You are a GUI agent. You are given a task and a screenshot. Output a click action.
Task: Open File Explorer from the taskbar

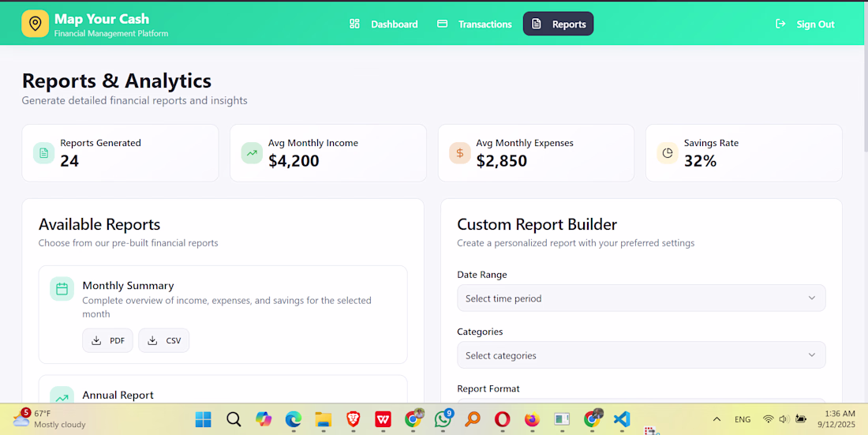(x=324, y=419)
